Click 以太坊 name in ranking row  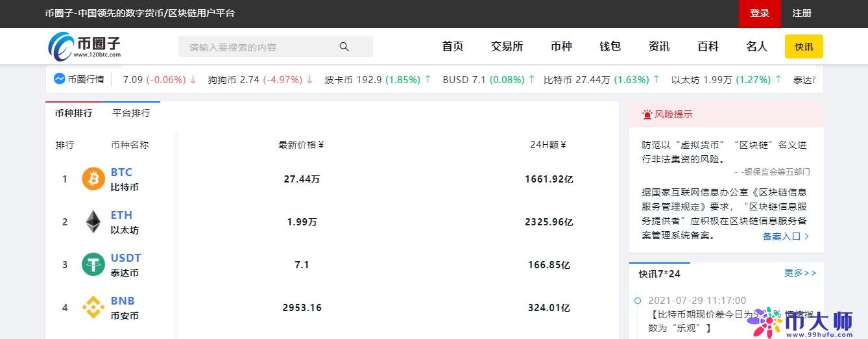pyautogui.click(x=125, y=230)
